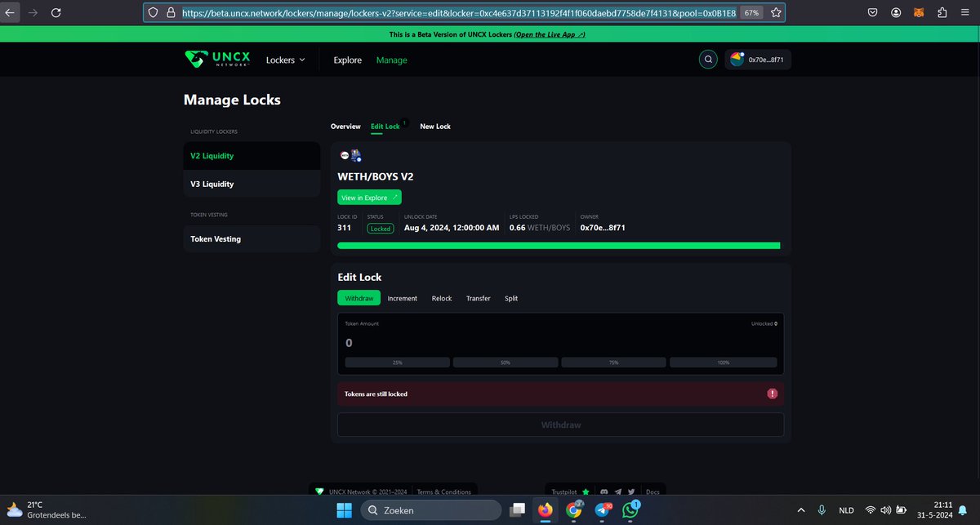
Task: Go to the Manage menu item
Action: (391, 60)
